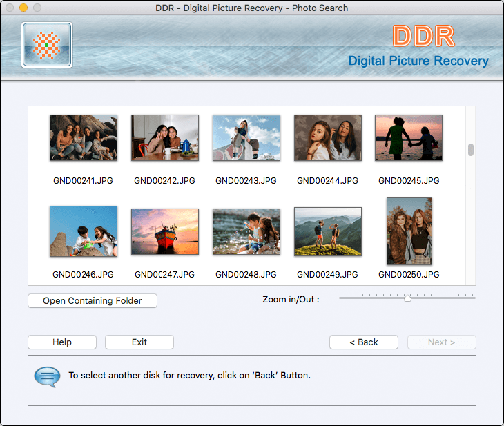Click the file name GND00245.JPG

pos(409,181)
